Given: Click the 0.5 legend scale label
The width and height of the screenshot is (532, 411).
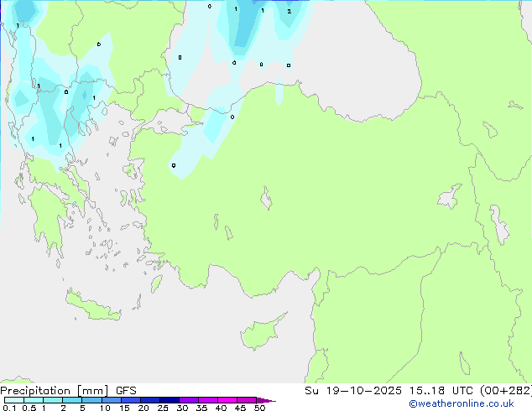Looking at the screenshot, I should point(29,408).
